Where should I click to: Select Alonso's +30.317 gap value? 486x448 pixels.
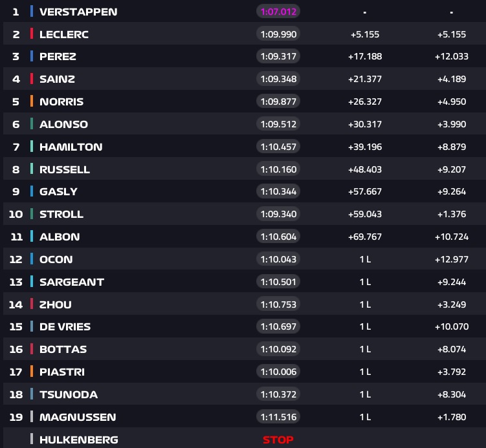pyautogui.click(x=365, y=124)
